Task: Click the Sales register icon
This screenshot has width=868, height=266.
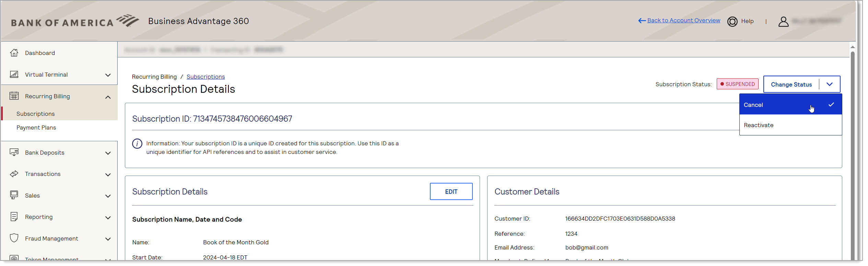Action: (x=14, y=195)
